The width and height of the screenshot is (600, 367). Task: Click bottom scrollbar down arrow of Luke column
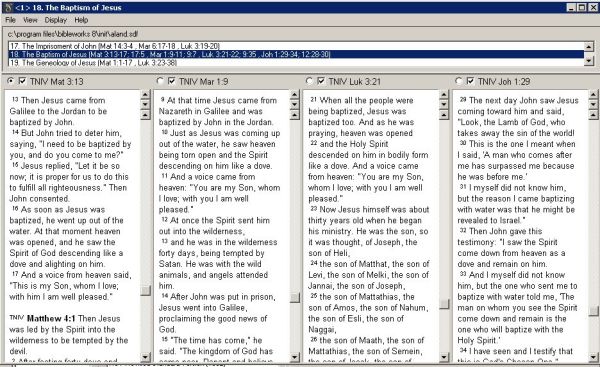[x=444, y=357]
